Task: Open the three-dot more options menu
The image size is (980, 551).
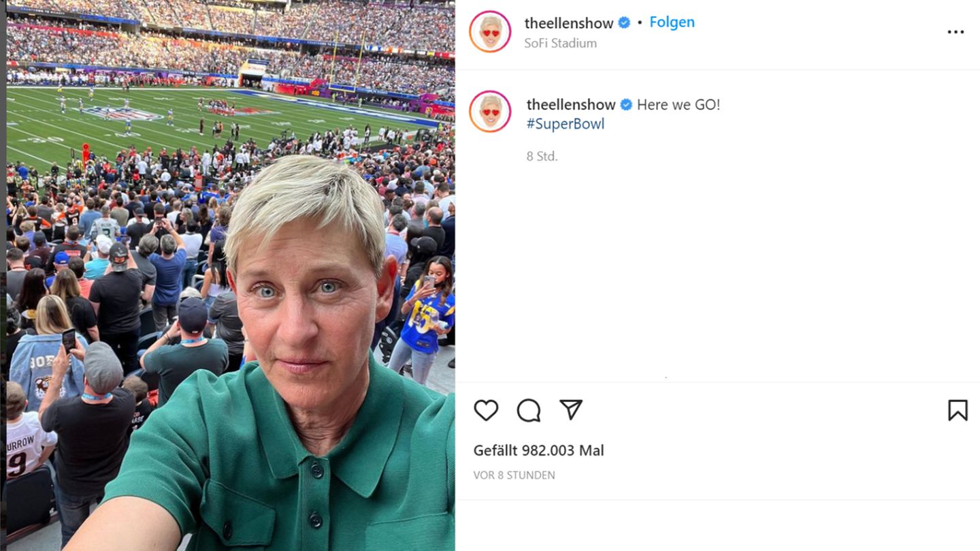Action: [x=955, y=32]
